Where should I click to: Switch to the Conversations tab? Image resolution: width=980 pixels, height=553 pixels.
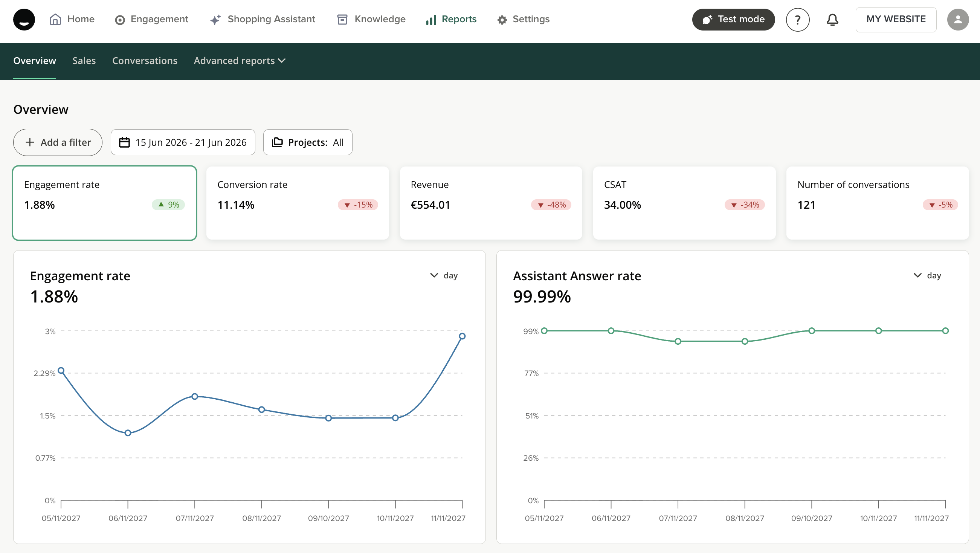click(x=145, y=61)
